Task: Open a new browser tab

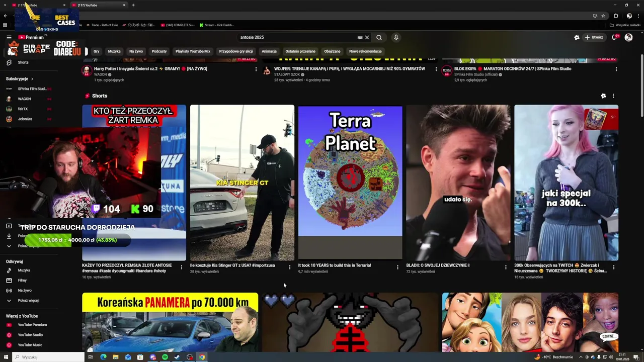Action: point(133,5)
